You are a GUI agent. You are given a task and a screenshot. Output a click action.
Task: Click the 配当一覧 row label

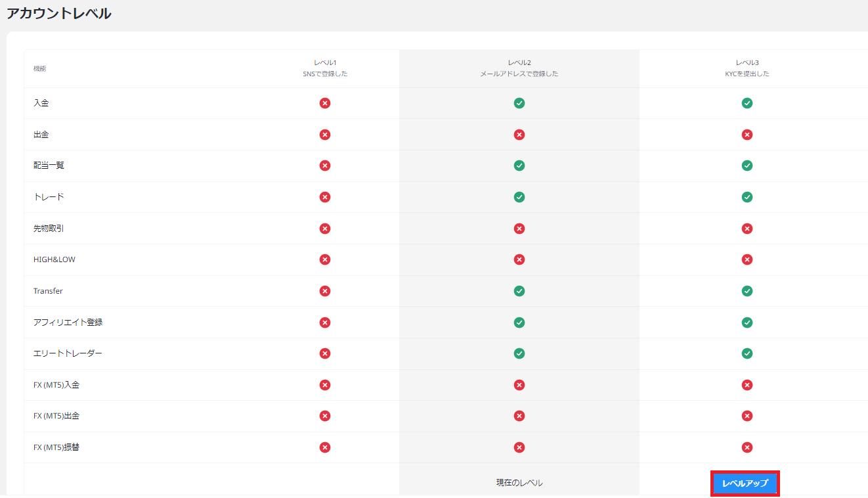[x=49, y=166]
